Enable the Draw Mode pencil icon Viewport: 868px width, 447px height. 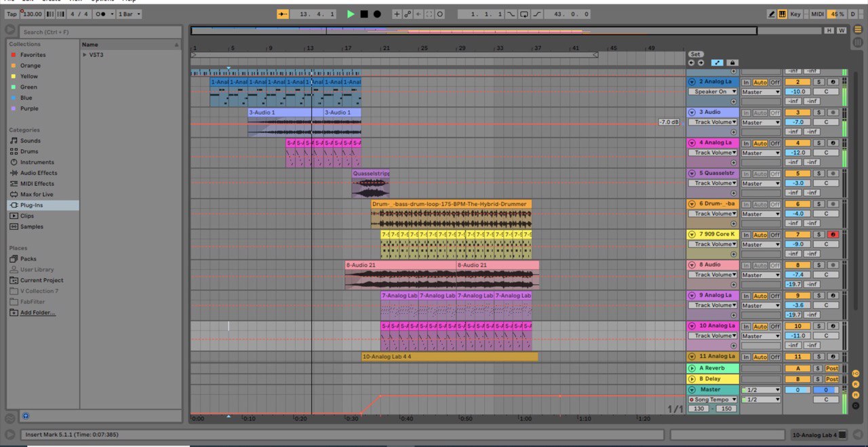tap(772, 14)
